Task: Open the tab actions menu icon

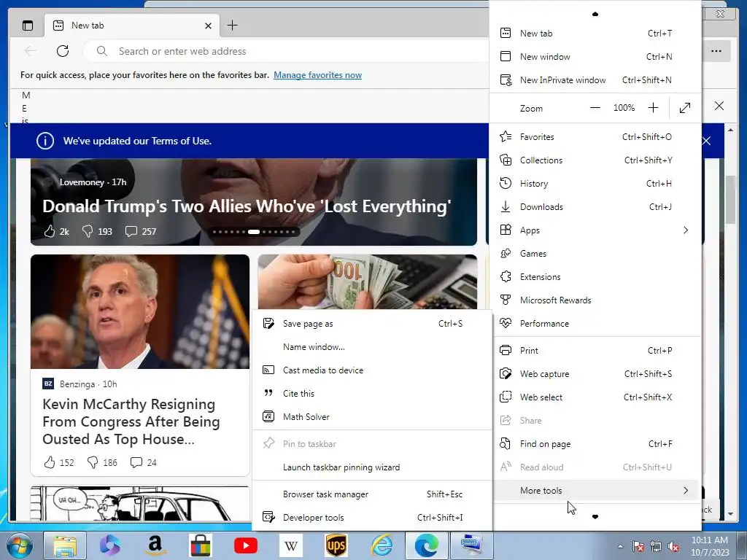Action: pos(28,26)
